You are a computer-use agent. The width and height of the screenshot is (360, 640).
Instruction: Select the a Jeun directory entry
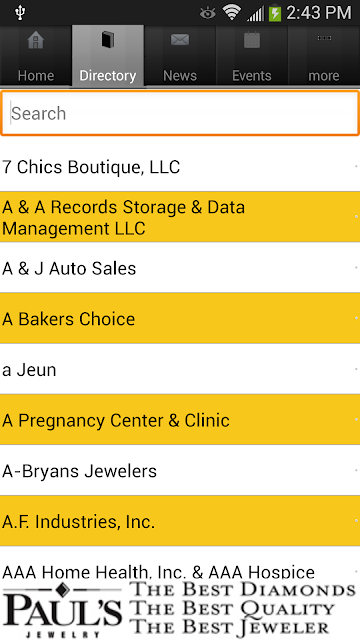click(180, 369)
